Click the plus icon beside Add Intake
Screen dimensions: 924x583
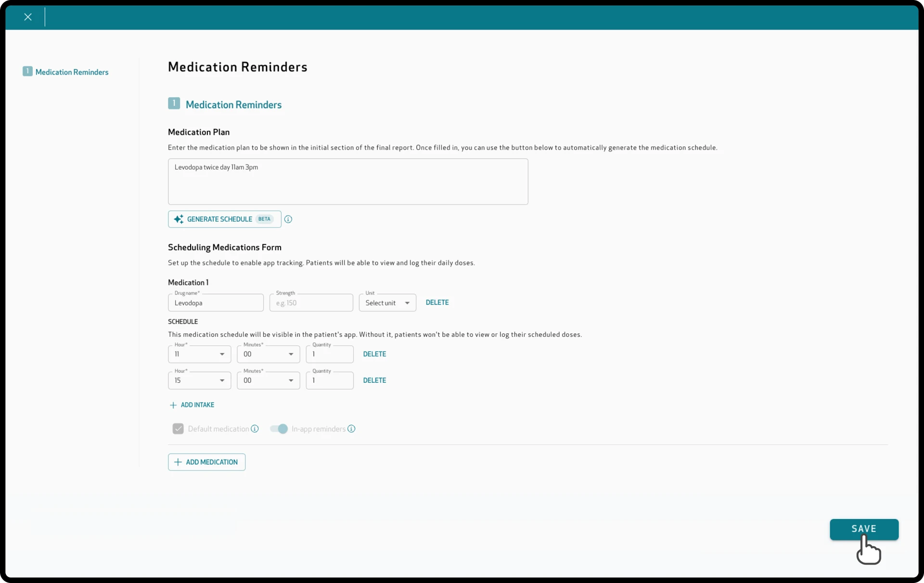pyautogui.click(x=173, y=405)
